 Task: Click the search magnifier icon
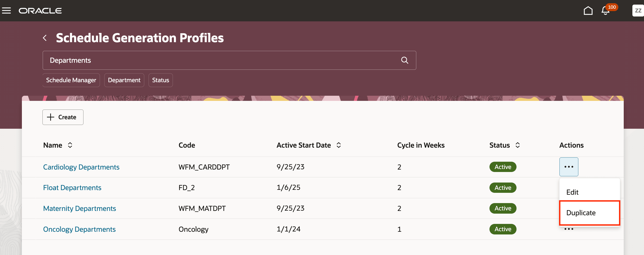[x=405, y=60]
